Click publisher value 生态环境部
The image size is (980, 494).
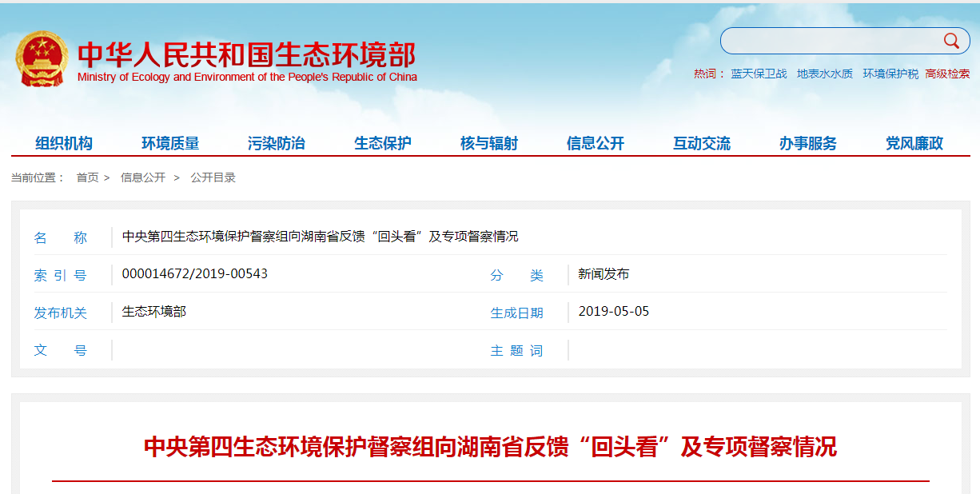(153, 311)
